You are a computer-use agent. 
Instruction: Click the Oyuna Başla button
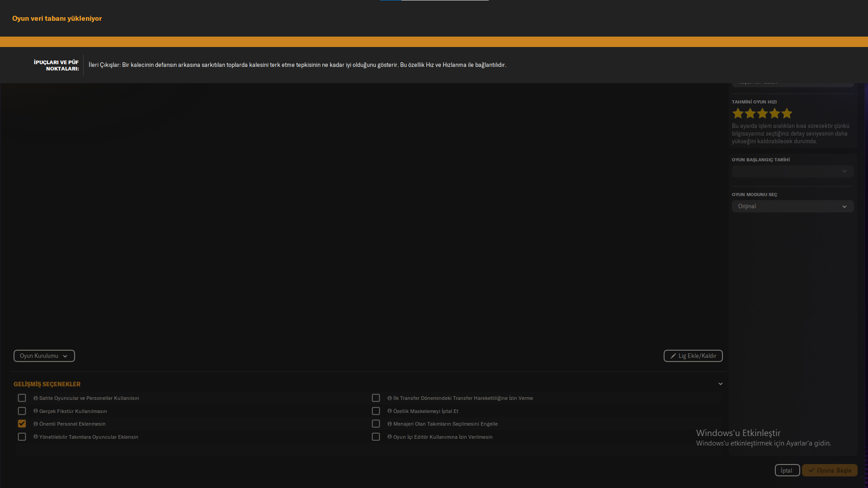coord(830,470)
